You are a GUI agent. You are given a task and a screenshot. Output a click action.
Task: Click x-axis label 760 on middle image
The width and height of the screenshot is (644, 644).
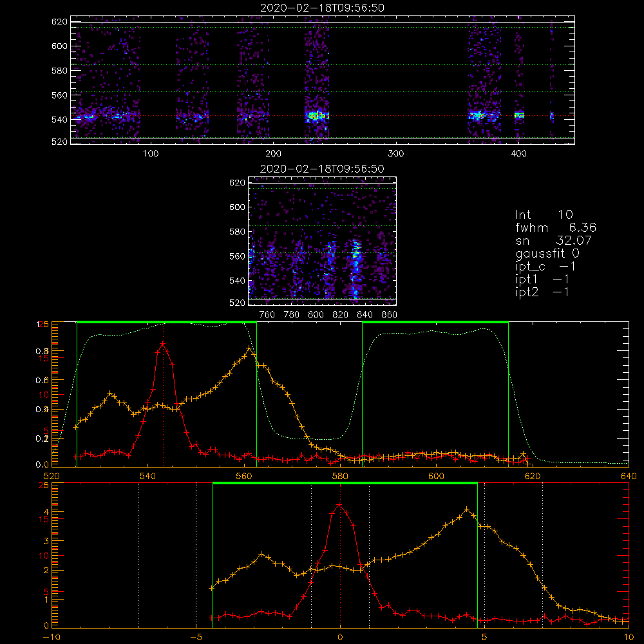coord(267,315)
